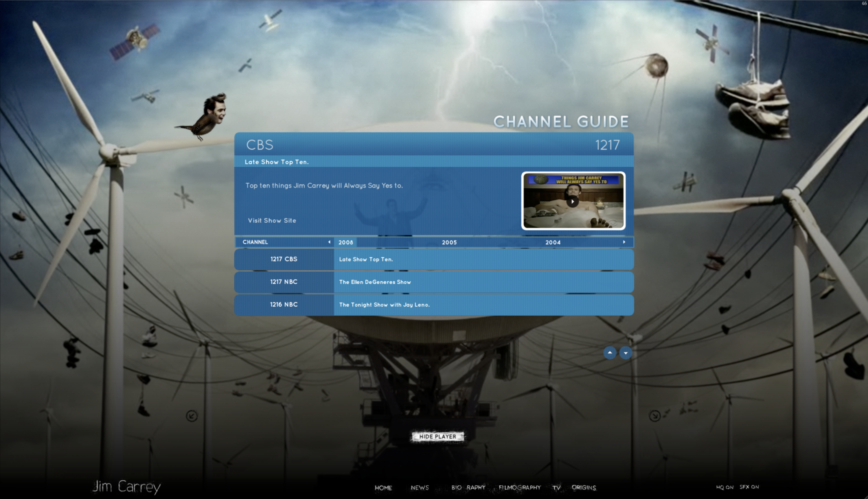
Task: Click the CHANNEL column header
Action: (255, 242)
